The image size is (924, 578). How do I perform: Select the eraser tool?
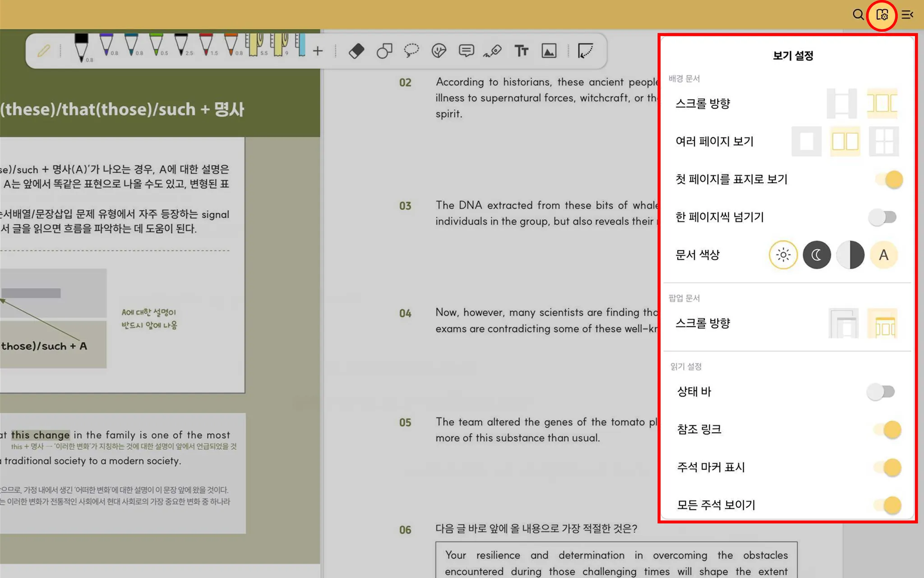[356, 51]
